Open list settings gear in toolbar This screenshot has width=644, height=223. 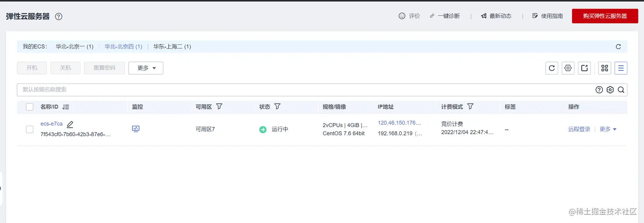(568, 68)
